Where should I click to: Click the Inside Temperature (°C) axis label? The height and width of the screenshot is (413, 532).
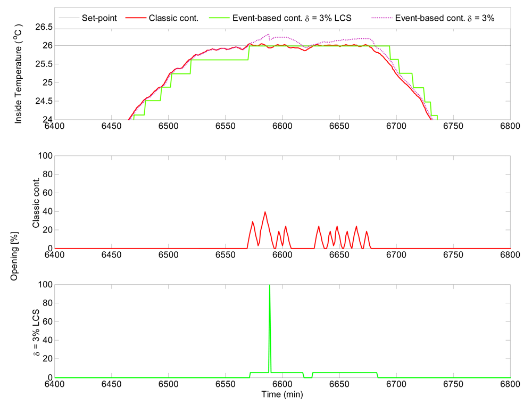tap(18, 73)
